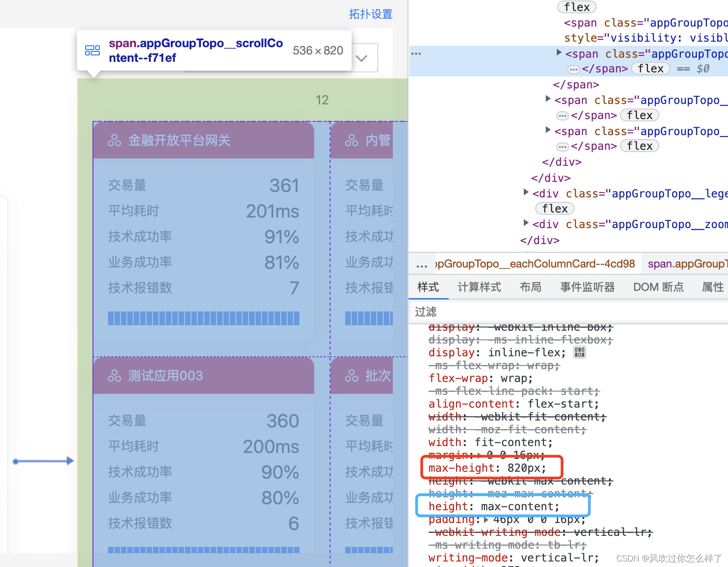Expand the appGroupTopo__lege div node
This screenshot has height=567, width=728.
526,192
